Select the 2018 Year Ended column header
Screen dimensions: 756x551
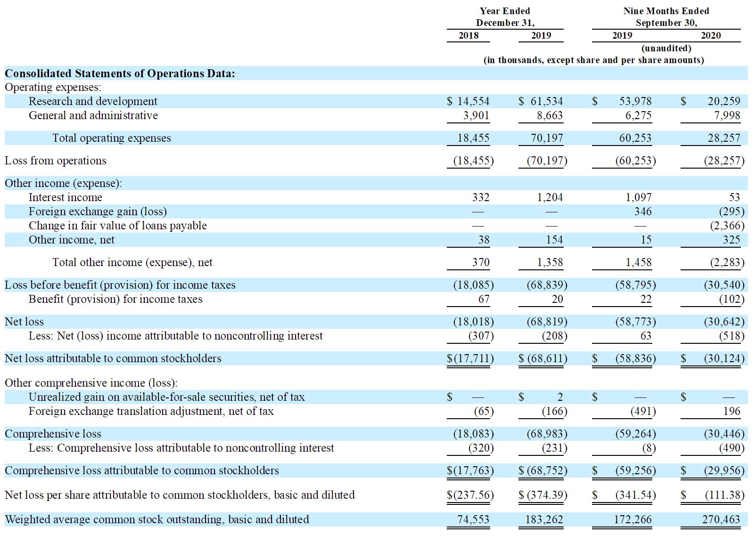468,35
